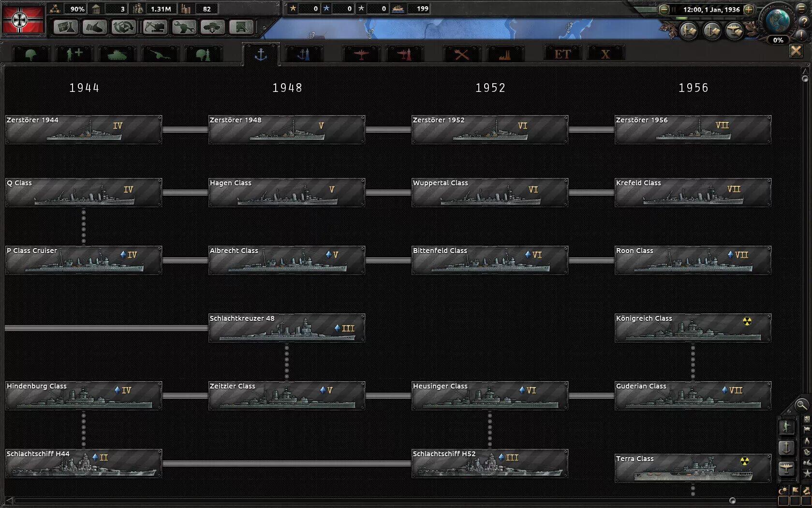Select the Wuppertal Class technology

point(490,192)
